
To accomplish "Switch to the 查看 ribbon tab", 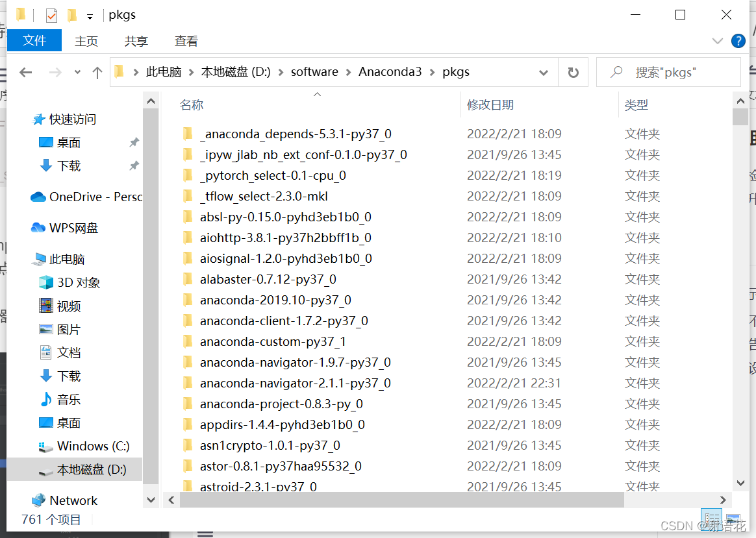I will [186, 42].
